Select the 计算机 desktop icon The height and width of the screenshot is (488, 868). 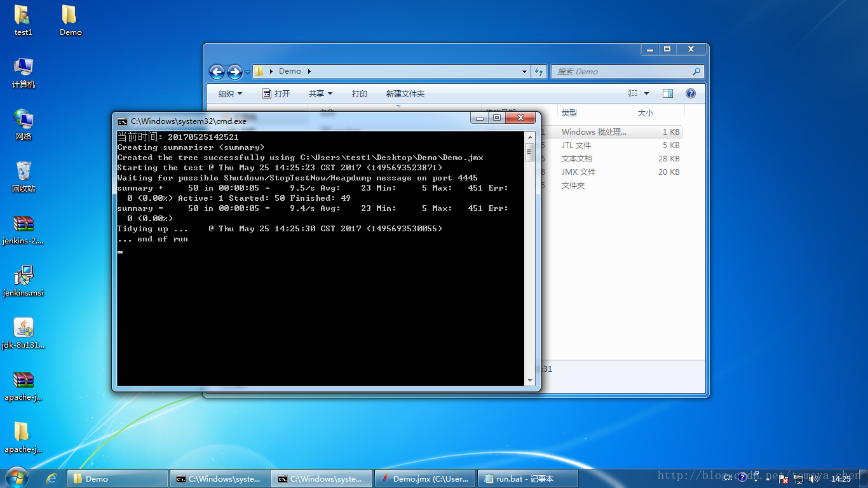point(23,73)
